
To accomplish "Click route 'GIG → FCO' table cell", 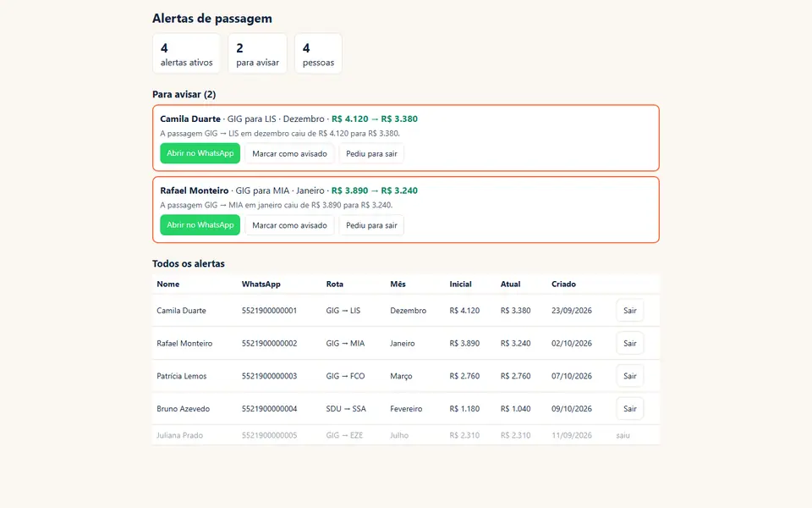I will (x=345, y=376).
